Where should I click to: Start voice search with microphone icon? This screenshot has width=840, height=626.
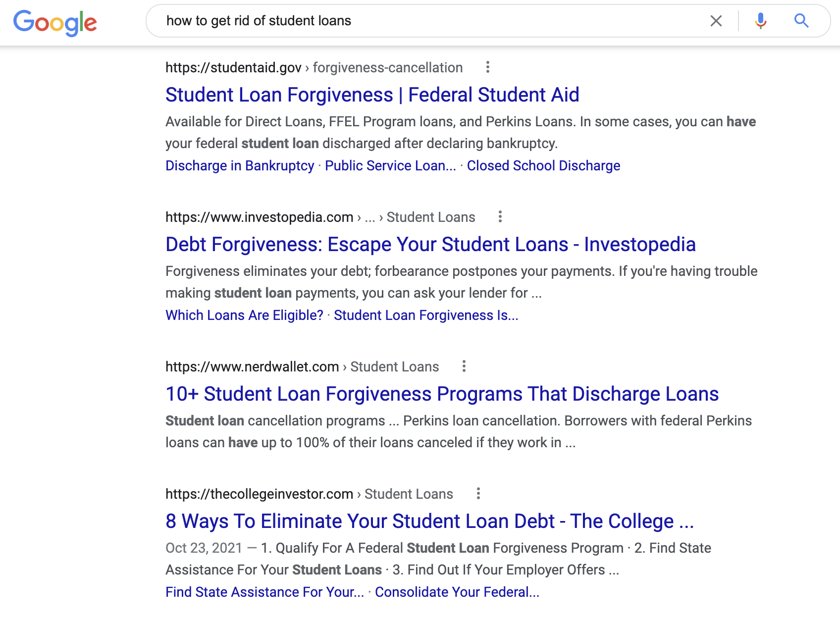(x=761, y=21)
